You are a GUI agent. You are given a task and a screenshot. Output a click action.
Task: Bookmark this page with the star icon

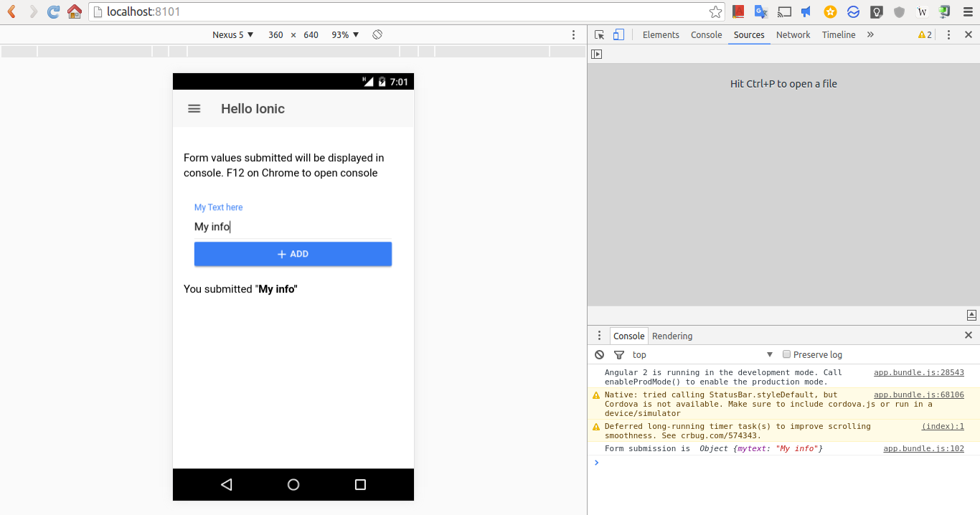click(715, 11)
